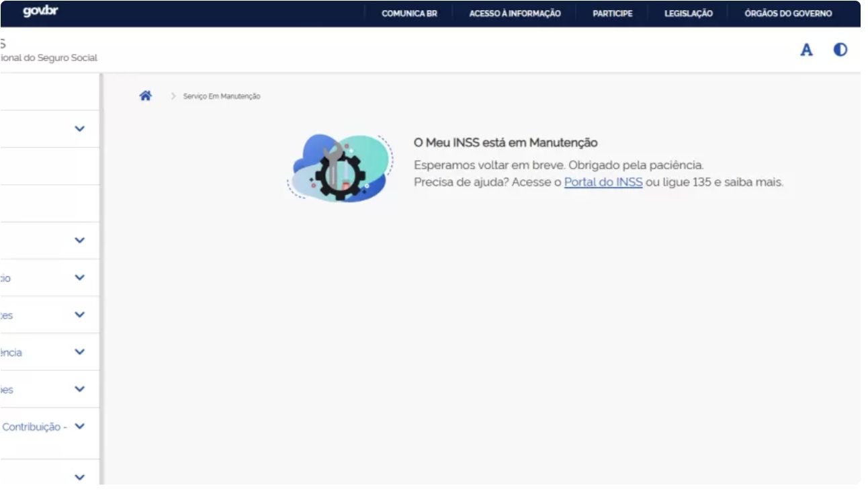Open ACESSO À INFORMAÇÃO in top bar

(515, 13)
